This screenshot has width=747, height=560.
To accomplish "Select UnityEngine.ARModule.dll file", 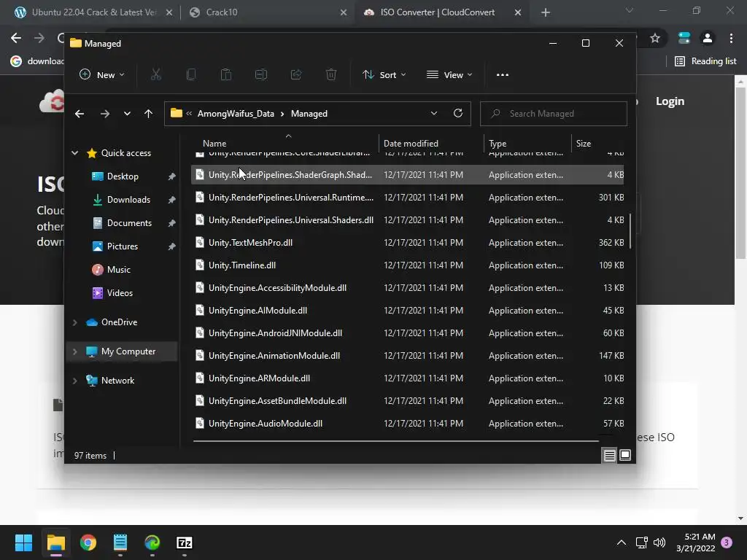I will coord(407,378).
